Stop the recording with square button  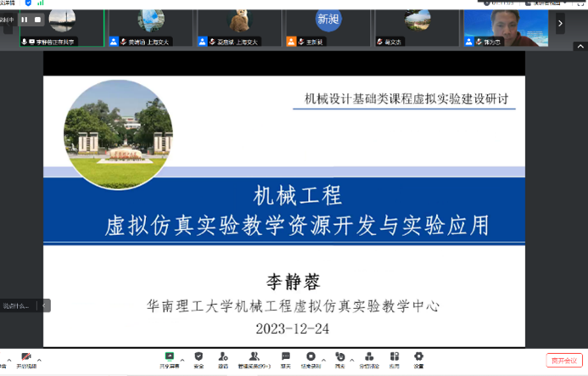point(37,20)
